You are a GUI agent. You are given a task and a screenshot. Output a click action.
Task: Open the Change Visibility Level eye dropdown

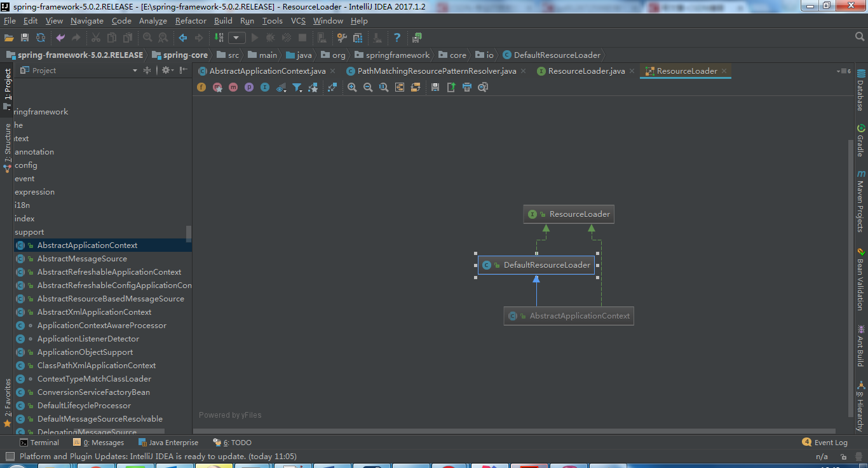[281, 87]
